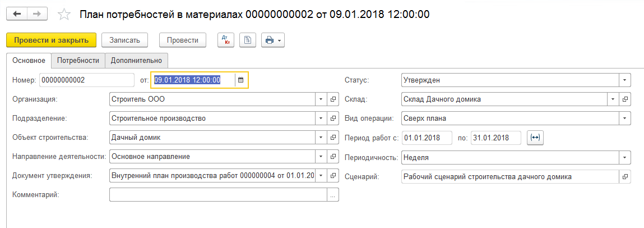Image resolution: width=644 pixels, height=228 pixels.
Task: Click the Сценарий field Рабочий сценарий
Action: (511, 176)
